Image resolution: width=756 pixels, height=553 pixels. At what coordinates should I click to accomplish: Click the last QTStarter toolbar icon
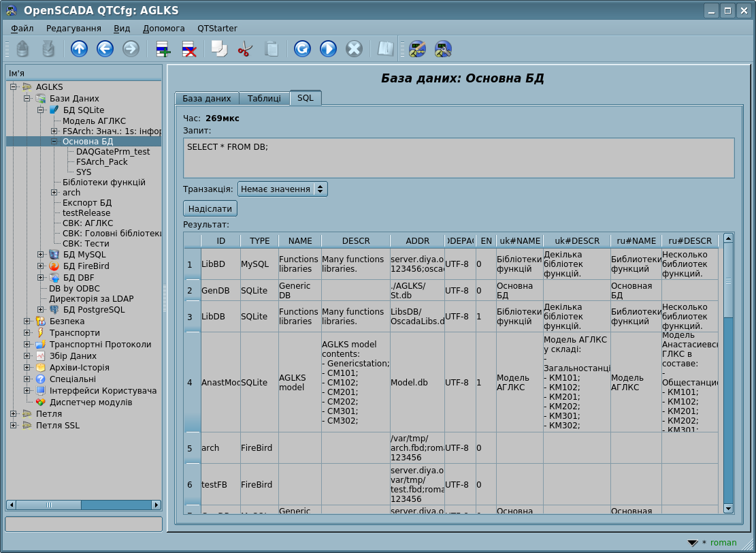point(443,48)
